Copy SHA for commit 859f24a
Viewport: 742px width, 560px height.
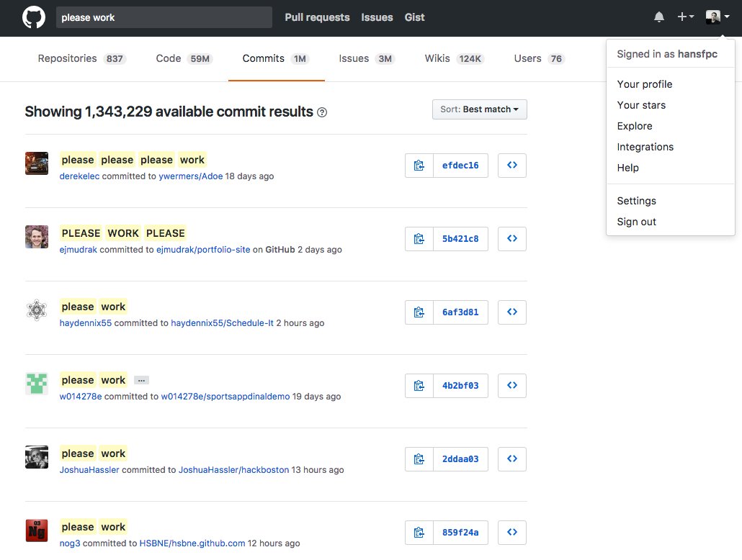coord(419,533)
